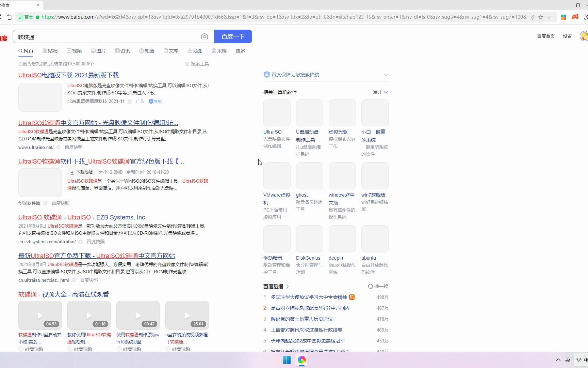
Task: Open UltraISO软碟通中文官方网站 result link
Action: (x=98, y=123)
